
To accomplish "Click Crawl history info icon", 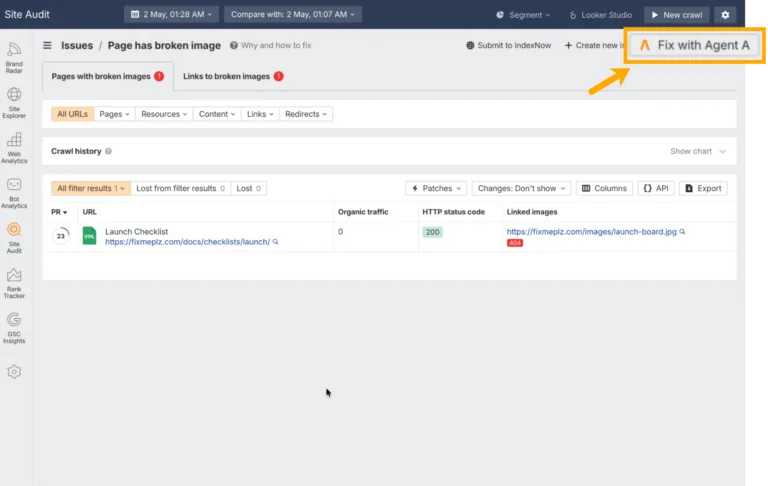I will 108,151.
